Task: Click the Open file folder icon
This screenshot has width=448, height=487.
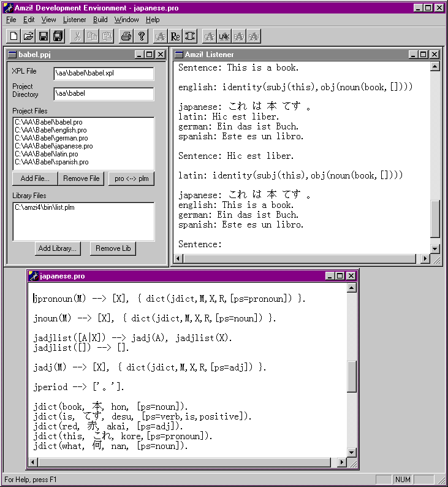Action: coord(29,36)
